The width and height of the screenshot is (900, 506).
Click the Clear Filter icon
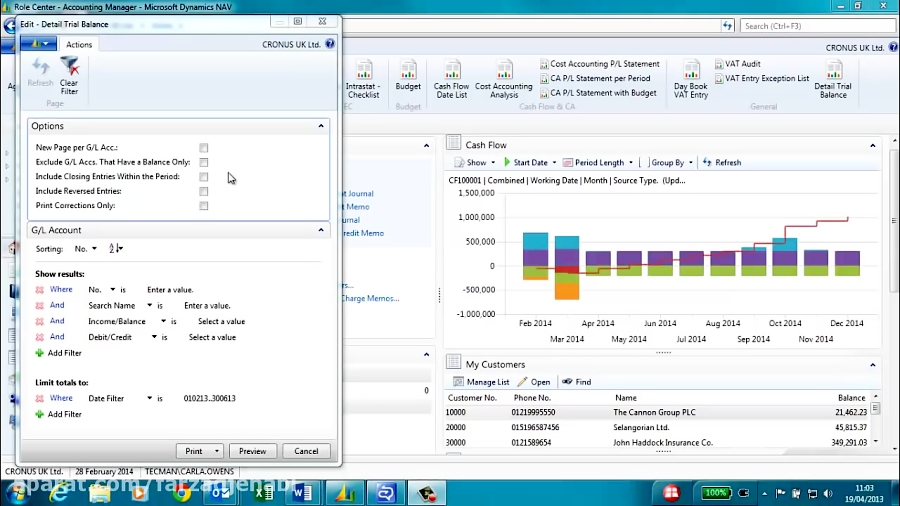[x=69, y=76]
